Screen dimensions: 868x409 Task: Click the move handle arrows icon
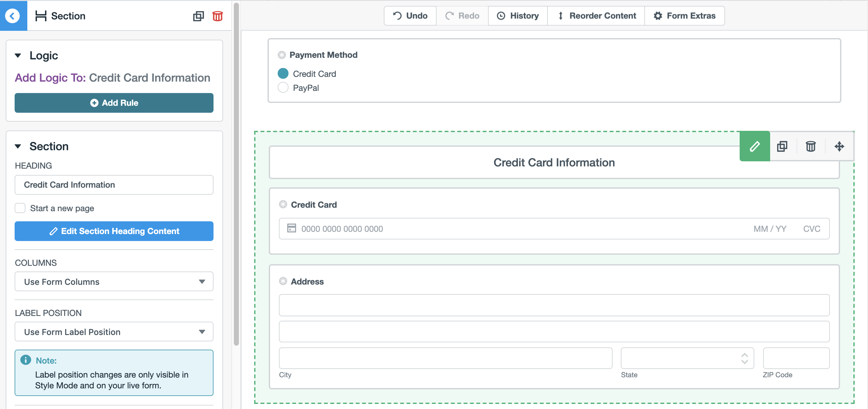(x=839, y=146)
